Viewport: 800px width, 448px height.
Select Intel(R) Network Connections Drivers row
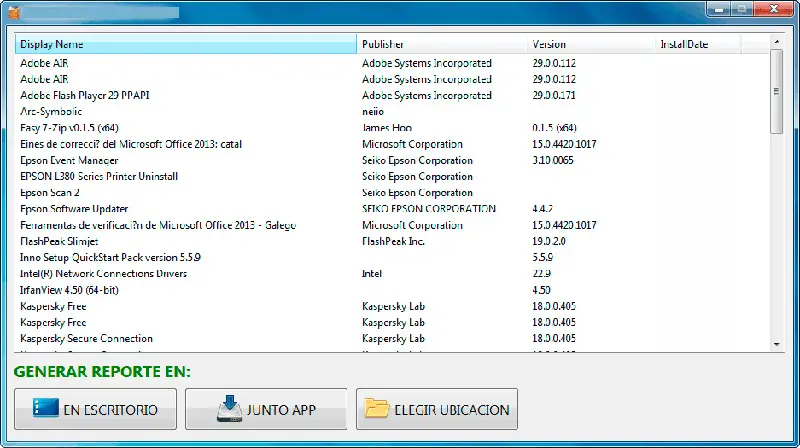pos(392,273)
